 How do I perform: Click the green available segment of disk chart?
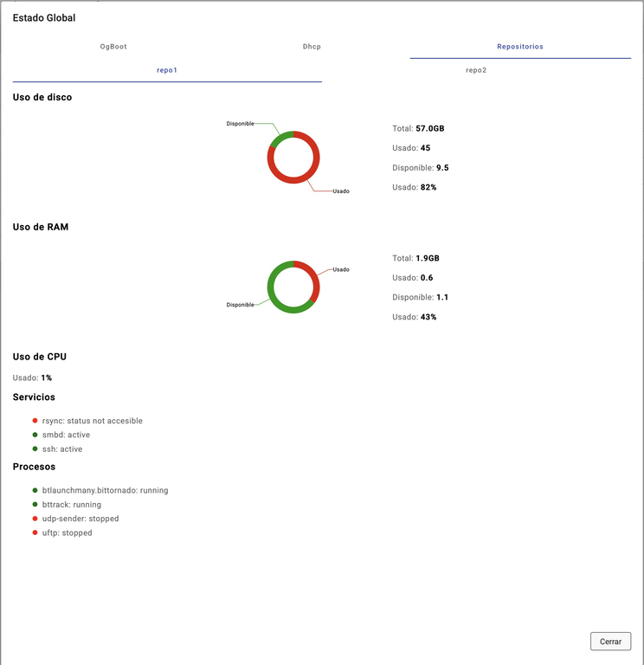pyautogui.click(x=279, y=139)
